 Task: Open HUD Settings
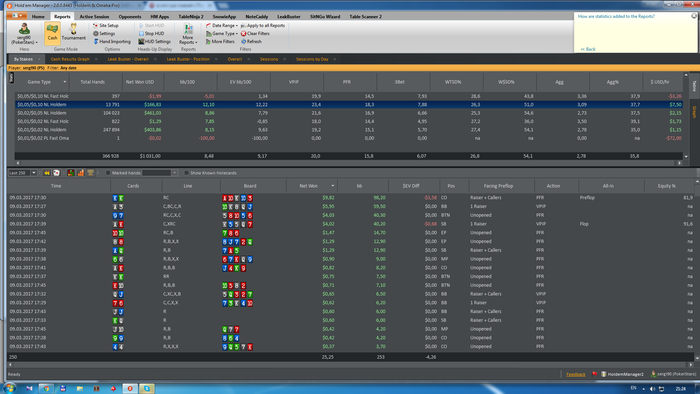pyautogui.click(x=154, y=41)
